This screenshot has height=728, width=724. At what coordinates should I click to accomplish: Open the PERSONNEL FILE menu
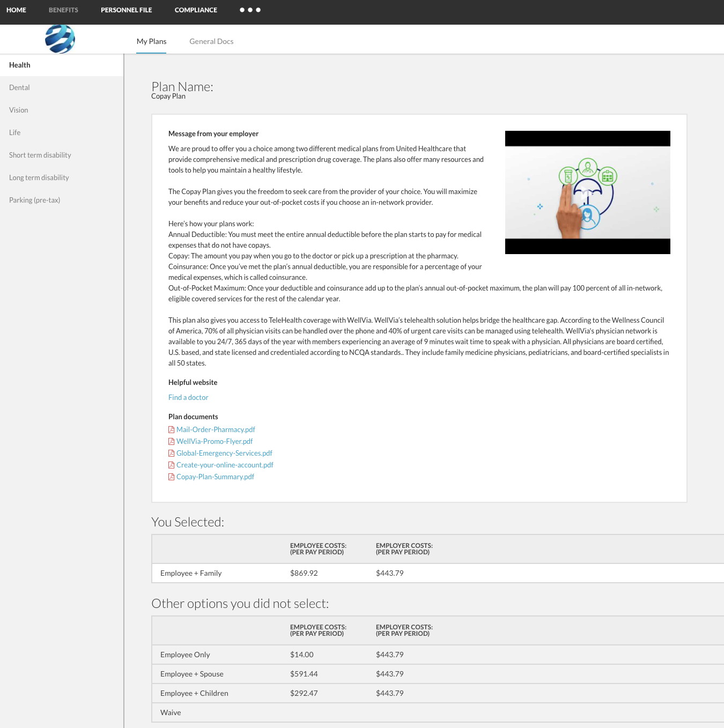point(127,10)
